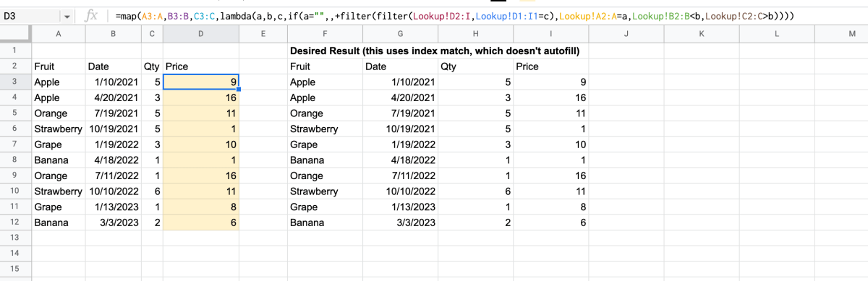
Task: Open the Name box dropdown arrow
Action: click(x=67, y=16)
